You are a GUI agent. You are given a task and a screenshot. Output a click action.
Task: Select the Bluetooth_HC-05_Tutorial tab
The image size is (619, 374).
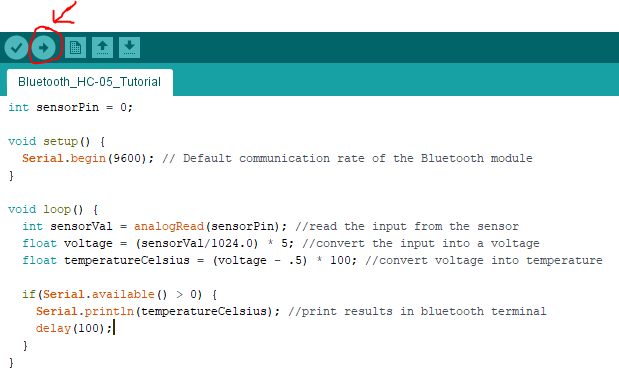coord(90,82)
